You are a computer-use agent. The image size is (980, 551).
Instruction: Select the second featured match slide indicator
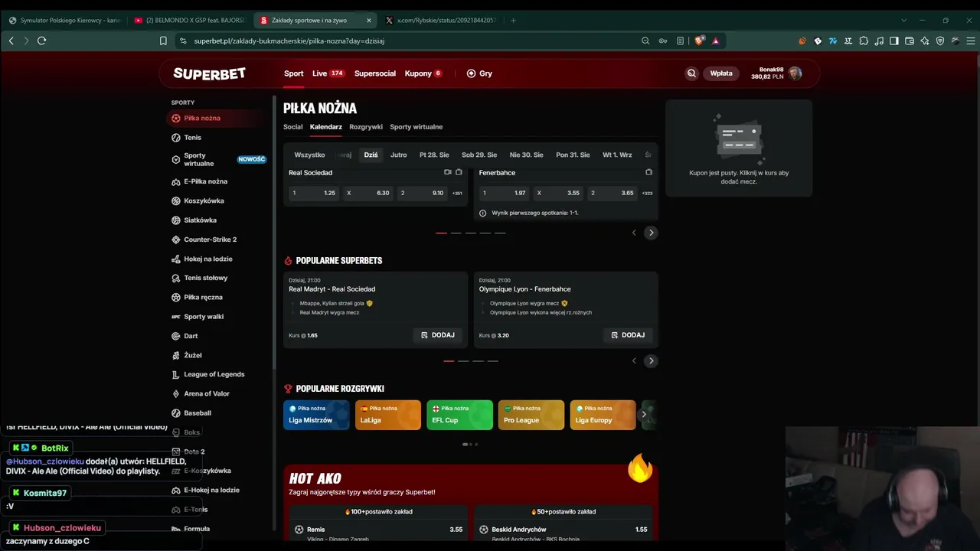[x=456, y=233]
